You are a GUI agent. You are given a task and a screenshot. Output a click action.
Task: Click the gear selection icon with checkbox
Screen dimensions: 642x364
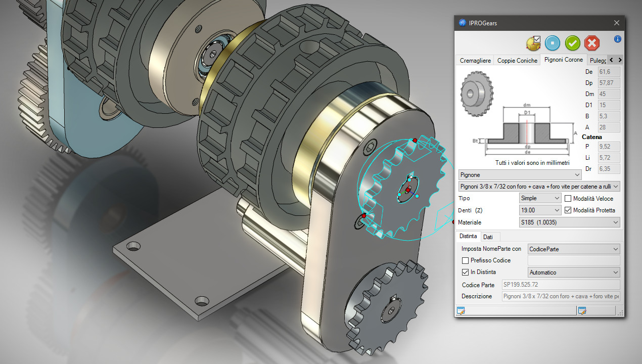[533, 43]
